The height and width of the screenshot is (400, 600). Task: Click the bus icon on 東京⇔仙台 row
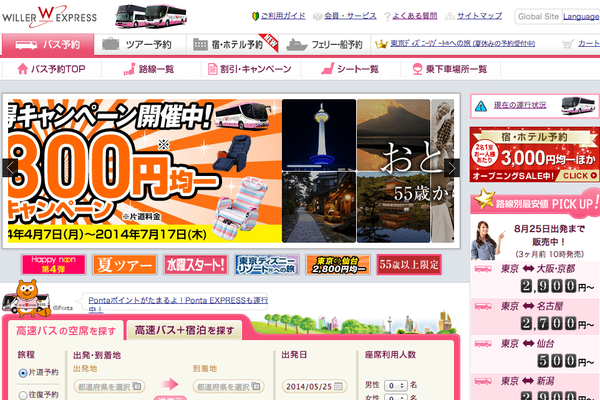pos(483,344)
